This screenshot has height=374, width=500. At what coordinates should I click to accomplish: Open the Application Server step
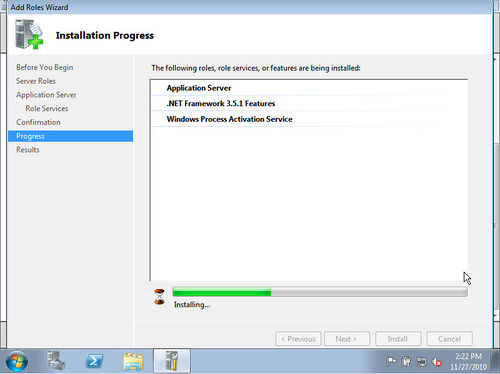point(46,95)
